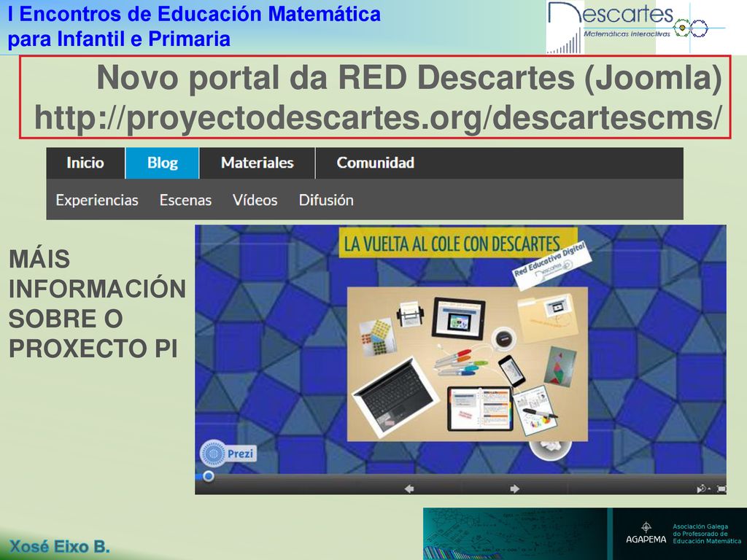Click the Prezi logo badge
The height and width of the screenshot is (560, 747).
pyautogui.click(x=228, y=454)
